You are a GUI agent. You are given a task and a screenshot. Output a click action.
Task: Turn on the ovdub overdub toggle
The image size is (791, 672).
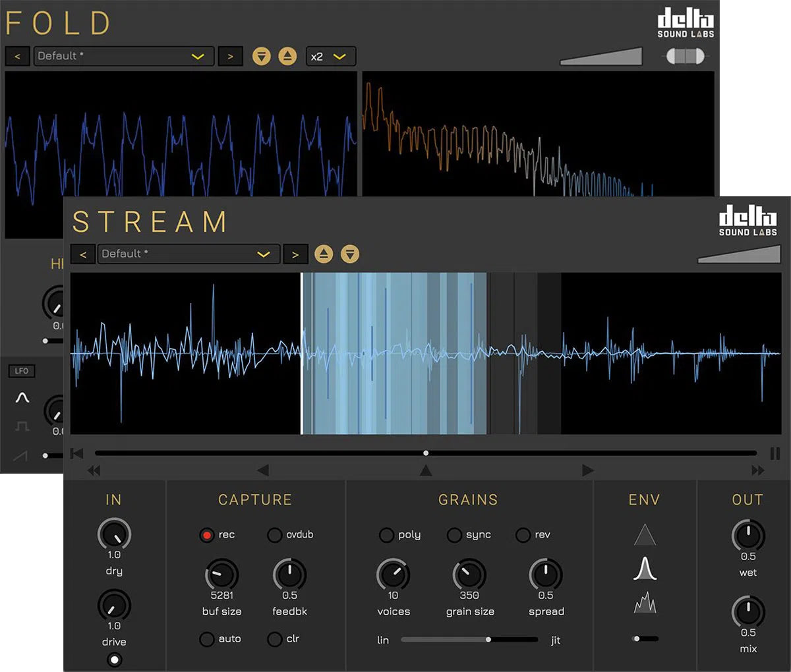274,536
